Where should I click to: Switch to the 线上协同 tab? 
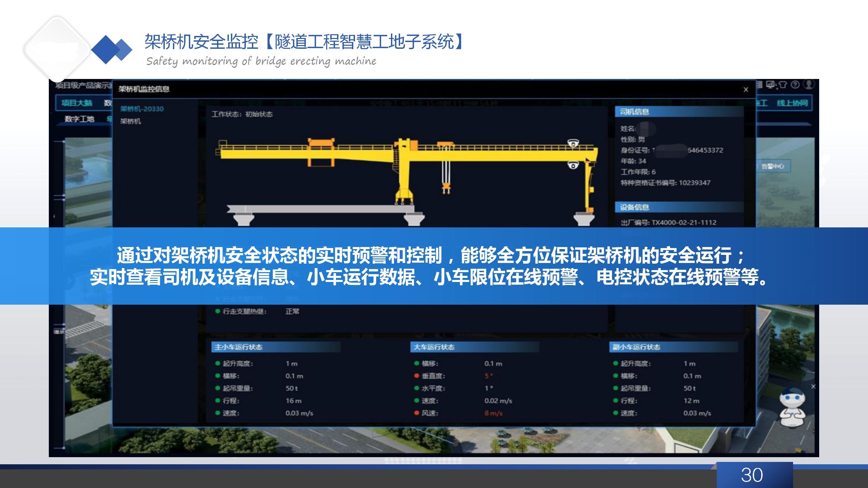[x=792, y=103]
